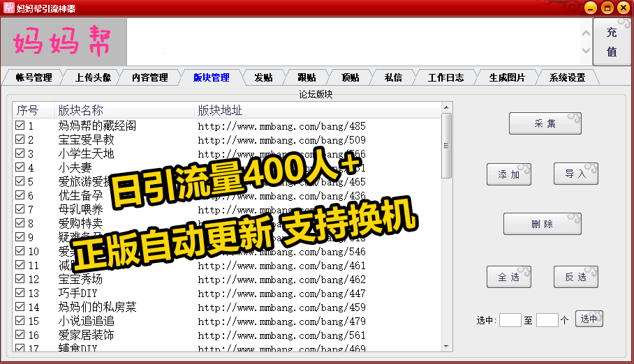Click the 序号 column header

(34, 110)
